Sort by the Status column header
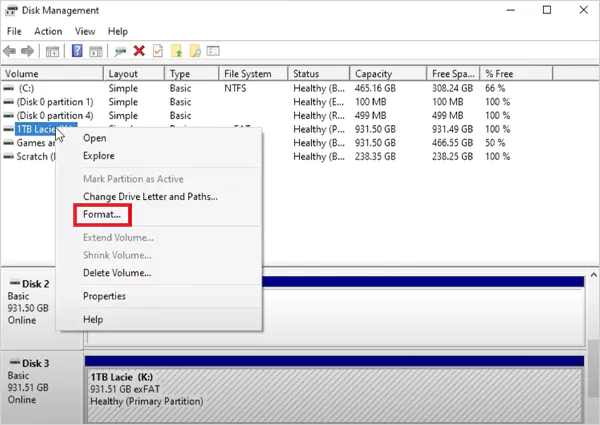 (x=319, y=73)
